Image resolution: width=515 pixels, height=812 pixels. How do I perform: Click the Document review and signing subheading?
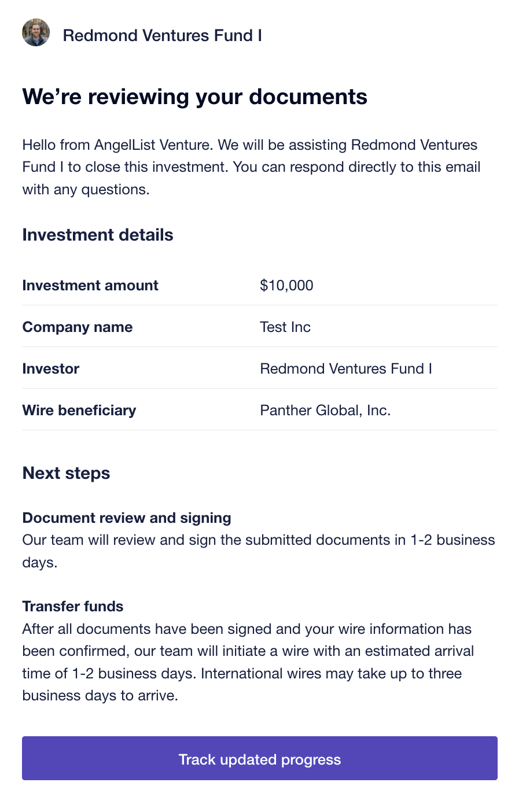[x=127, y=518]
